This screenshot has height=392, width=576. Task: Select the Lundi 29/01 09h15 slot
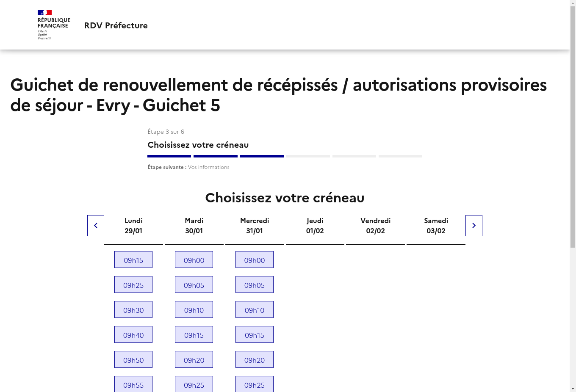click(133, 260)
